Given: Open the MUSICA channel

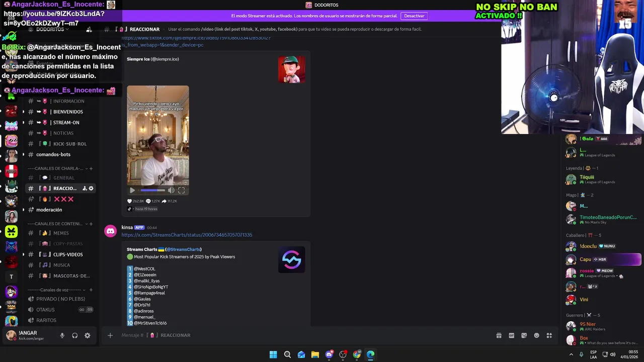Looking at the screenshot, I should 60,265.
